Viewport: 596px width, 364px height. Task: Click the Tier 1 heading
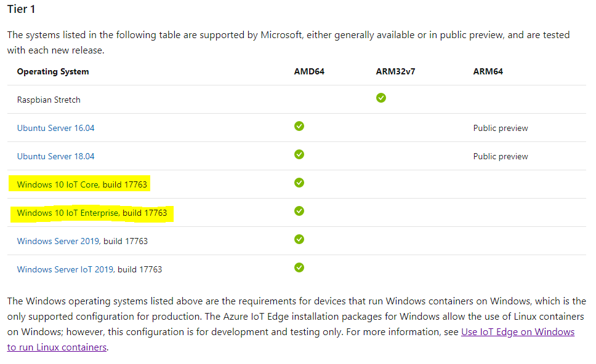tap(22, 10)
